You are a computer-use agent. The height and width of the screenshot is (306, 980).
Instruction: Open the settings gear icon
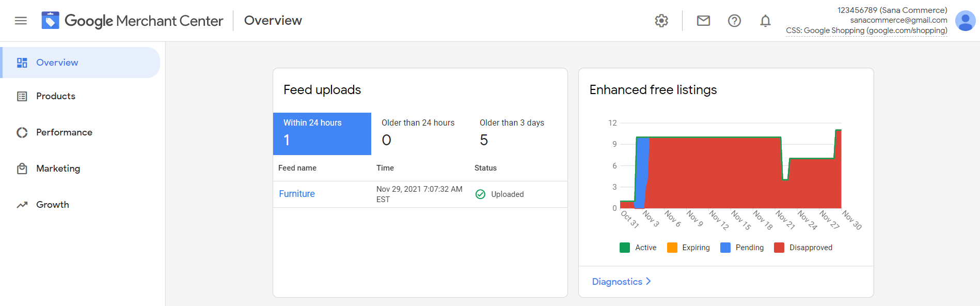click(661, 21)
